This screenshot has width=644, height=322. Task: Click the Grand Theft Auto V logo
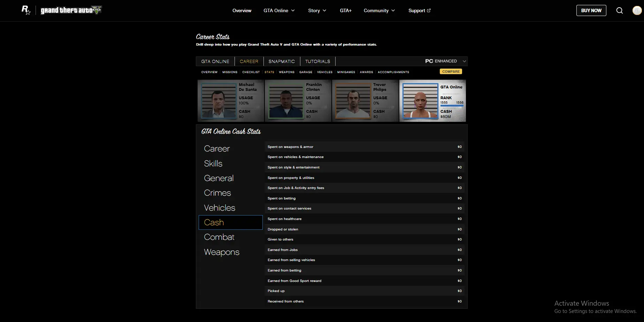pos(71,10)
